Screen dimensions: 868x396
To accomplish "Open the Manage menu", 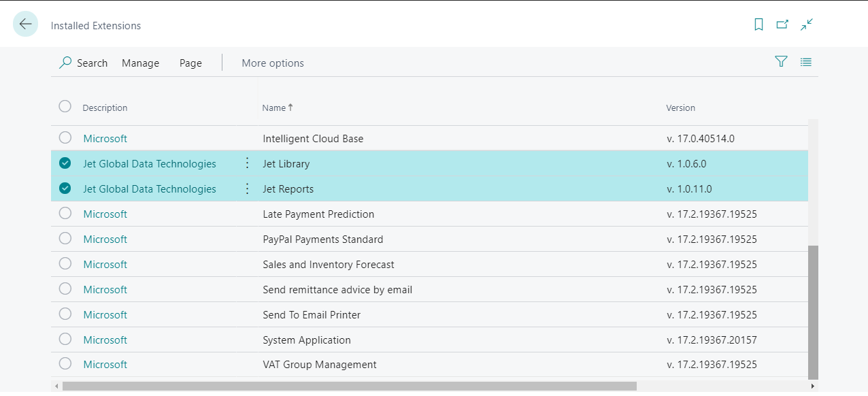I will pyautogui.click(x=140, y=63).
